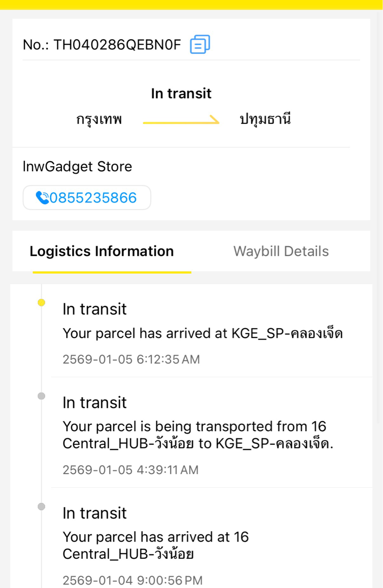383x588 pixels.
Task: Click the yellow route arrow to ปทุมธานี
Action: pos(181,120)
